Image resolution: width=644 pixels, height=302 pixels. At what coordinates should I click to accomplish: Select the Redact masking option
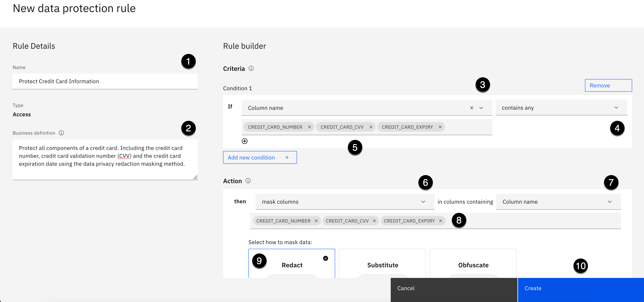pos(292,265)
